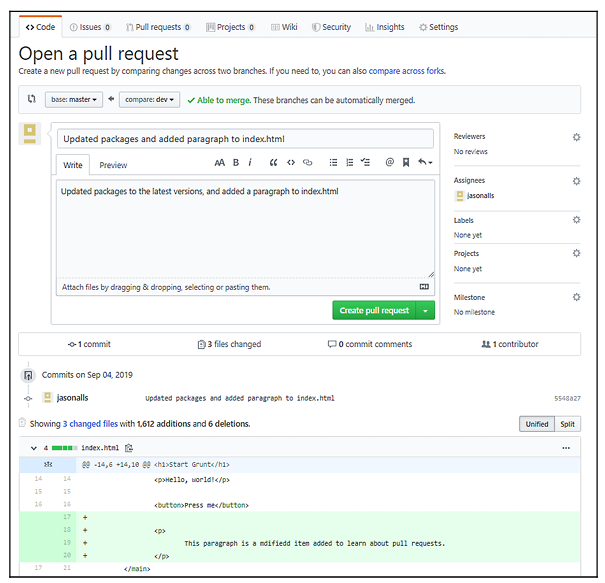The image size is (605, 583).
Task: Click the pull request title field
Action: 245,139
